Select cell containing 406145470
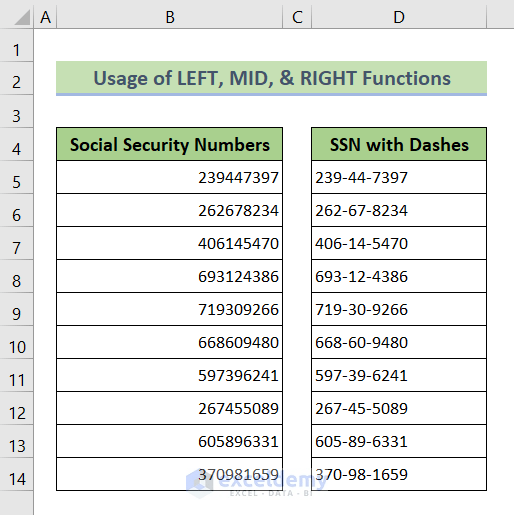Screen dimensions: 514x515 click(x=170, y=243)
